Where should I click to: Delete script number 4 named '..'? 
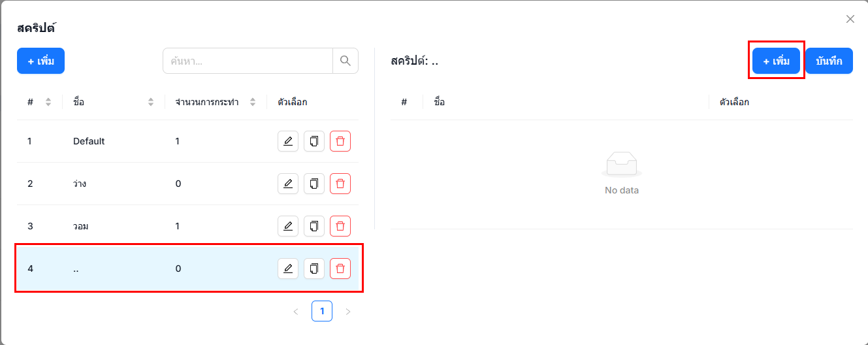coord(340,269)
